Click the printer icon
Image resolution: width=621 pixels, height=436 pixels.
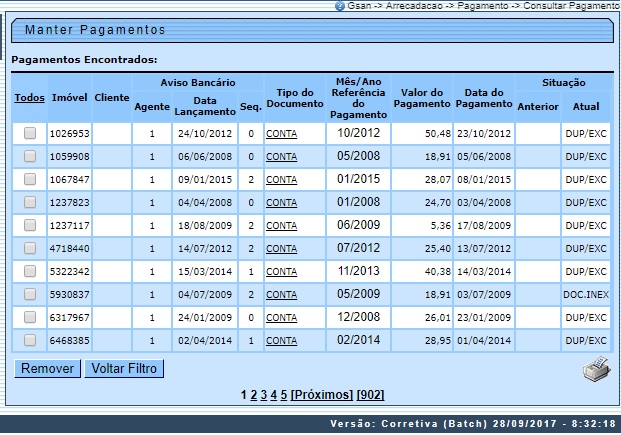tap(596, 369)
